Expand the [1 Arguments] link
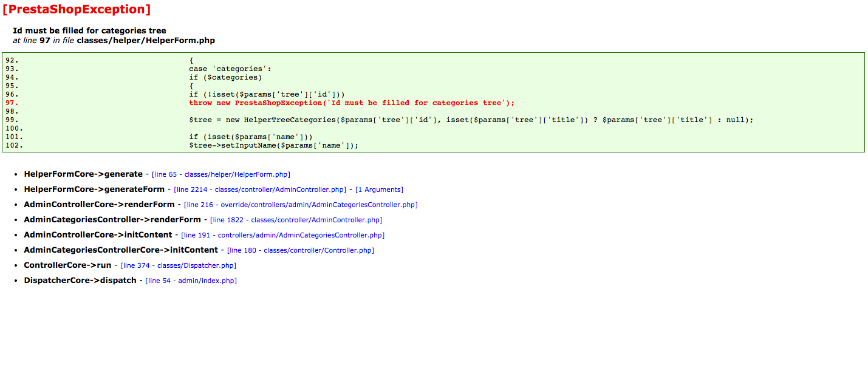 click(379, 189)
